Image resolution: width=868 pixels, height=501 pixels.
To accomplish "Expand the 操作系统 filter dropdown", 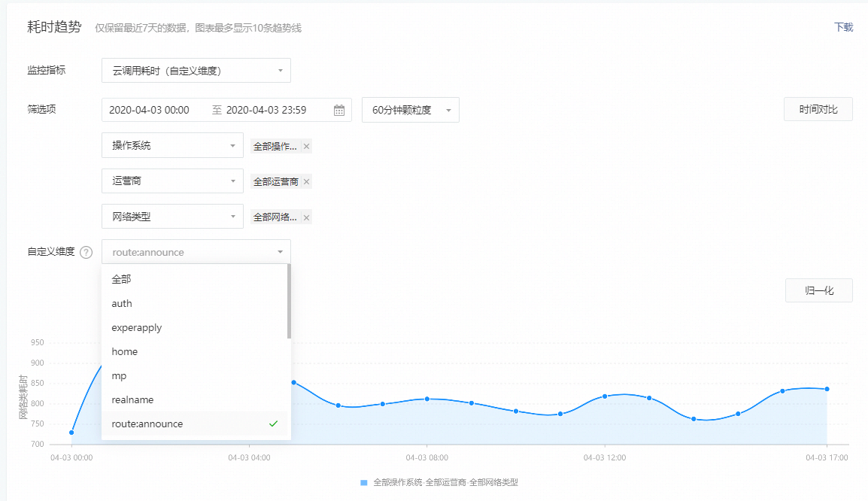I will tap(172, 145).
